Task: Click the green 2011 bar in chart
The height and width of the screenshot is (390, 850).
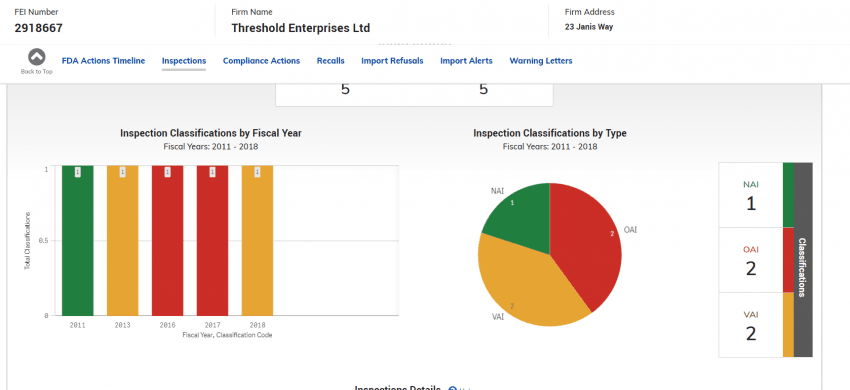Action: [78, 240]
